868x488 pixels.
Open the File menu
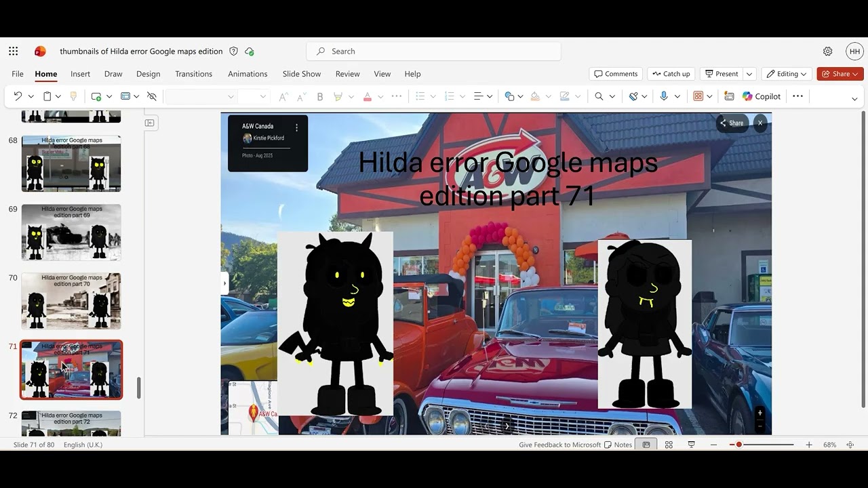[18, 74]
